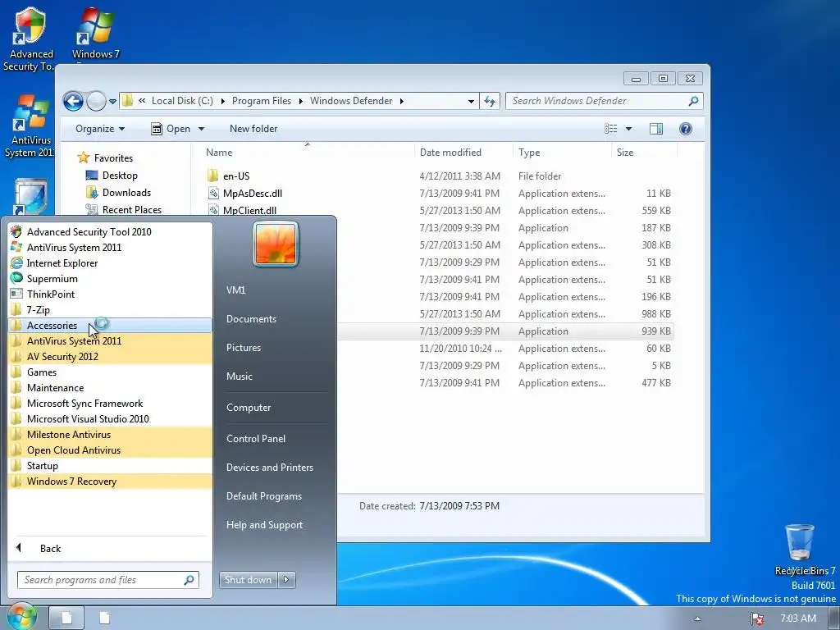840x630 pixels.
Task: Open Downloads in Favorites
Action: click(126, 192)
